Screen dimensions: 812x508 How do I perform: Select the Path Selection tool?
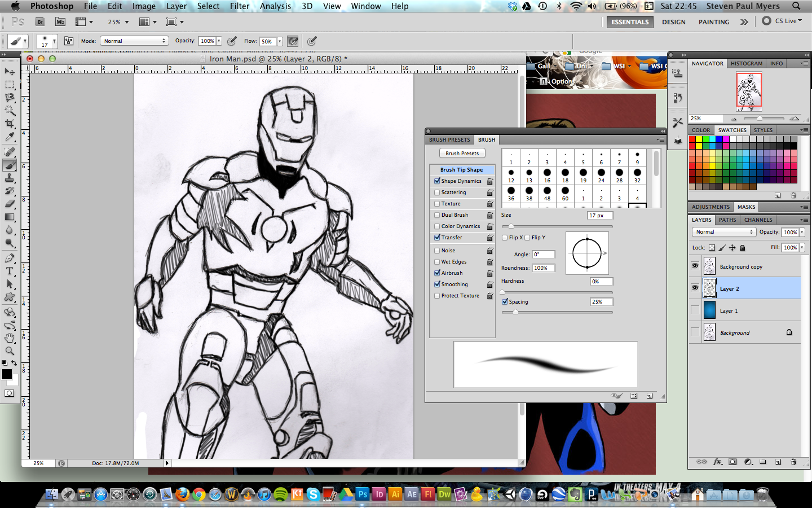click(10, 284)
